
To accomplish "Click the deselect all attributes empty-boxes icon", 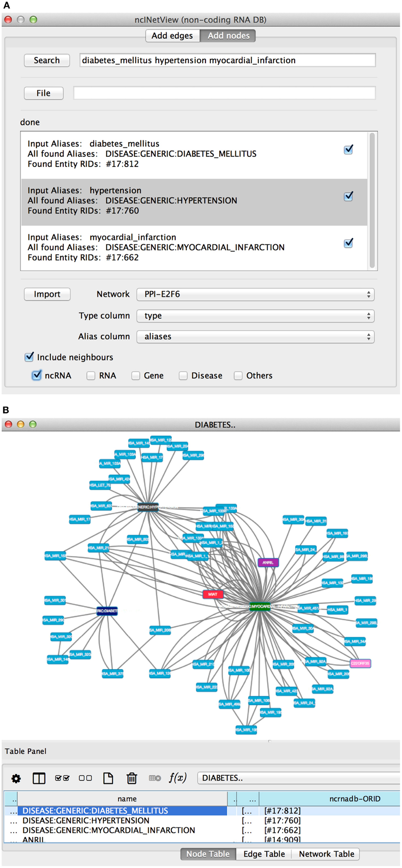I will click(x=85, y=778).
